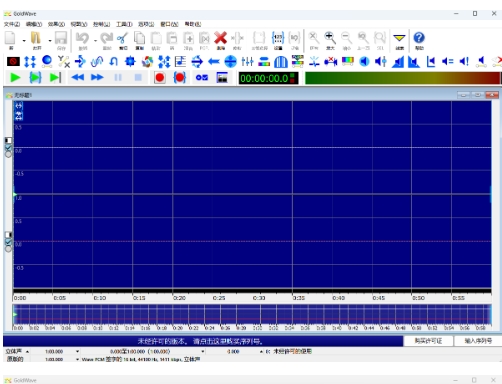
Task: Copy selection using the copy icon
Action: 139,38
